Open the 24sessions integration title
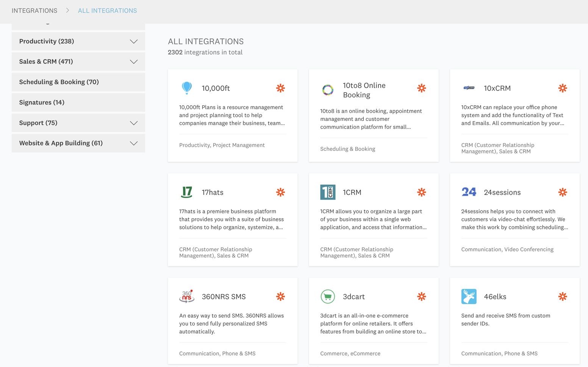This screenshot has height=367, width=588. point(502,192)
